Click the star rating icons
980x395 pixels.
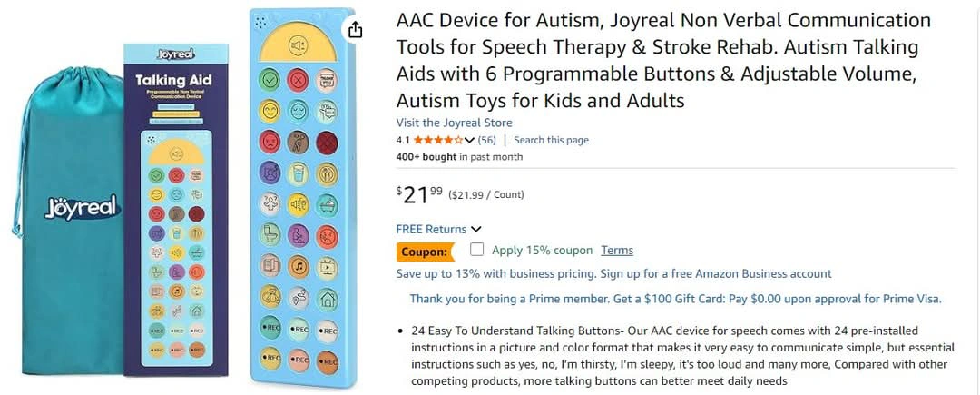[438, 140]
